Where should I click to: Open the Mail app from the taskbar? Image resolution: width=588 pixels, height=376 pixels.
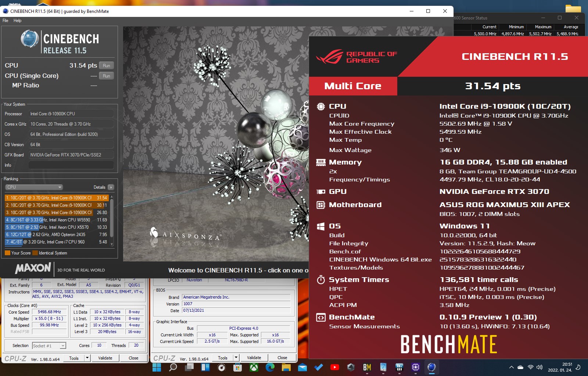[302, 367]
